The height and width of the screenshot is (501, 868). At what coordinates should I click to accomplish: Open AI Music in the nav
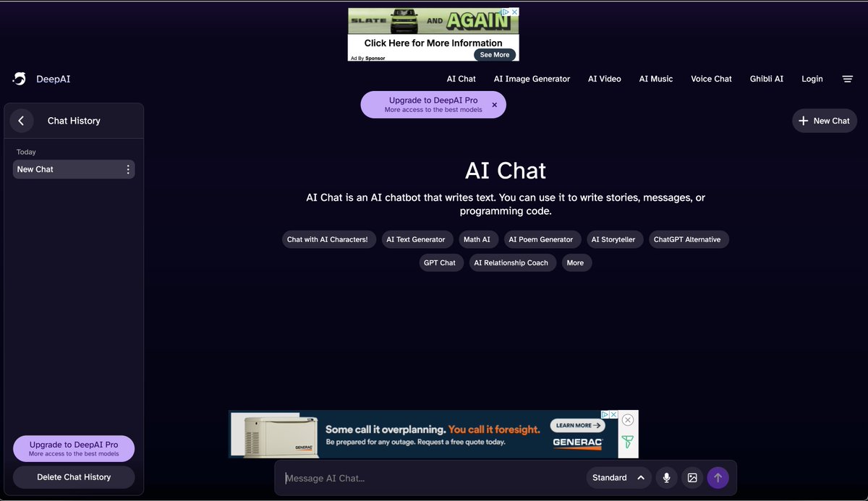pos(656,79)
